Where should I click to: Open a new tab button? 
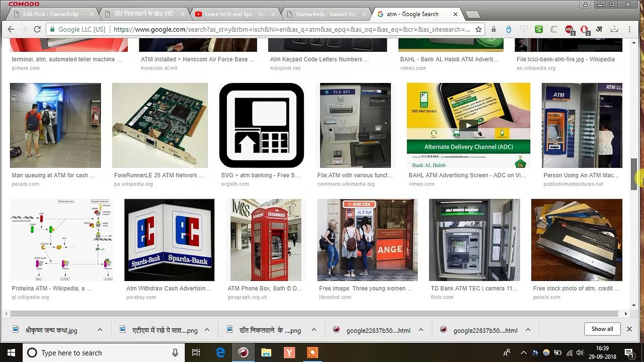click(x=472, y=15)
